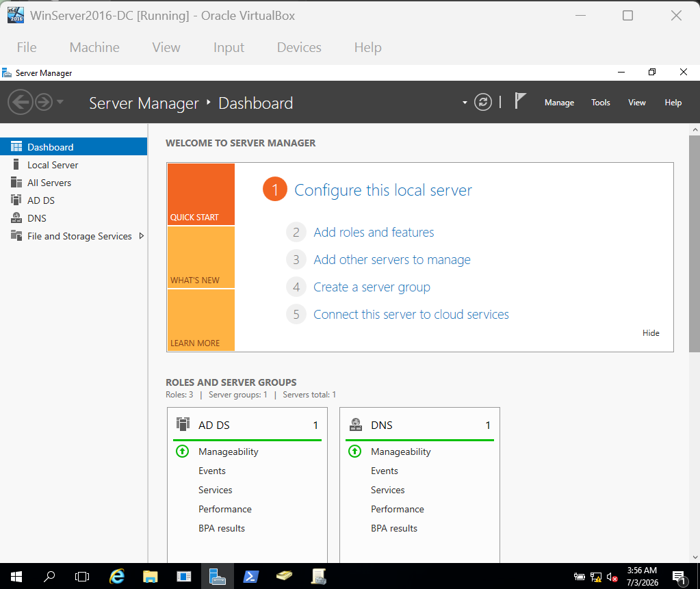Open the Tools menu

tap(601, 103)
